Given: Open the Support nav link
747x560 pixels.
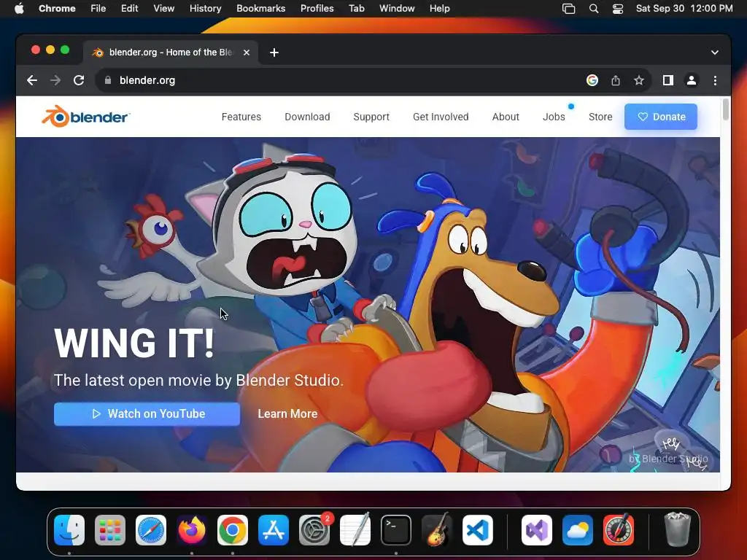Looking at the screenshot, I should [x=371, y=117].
